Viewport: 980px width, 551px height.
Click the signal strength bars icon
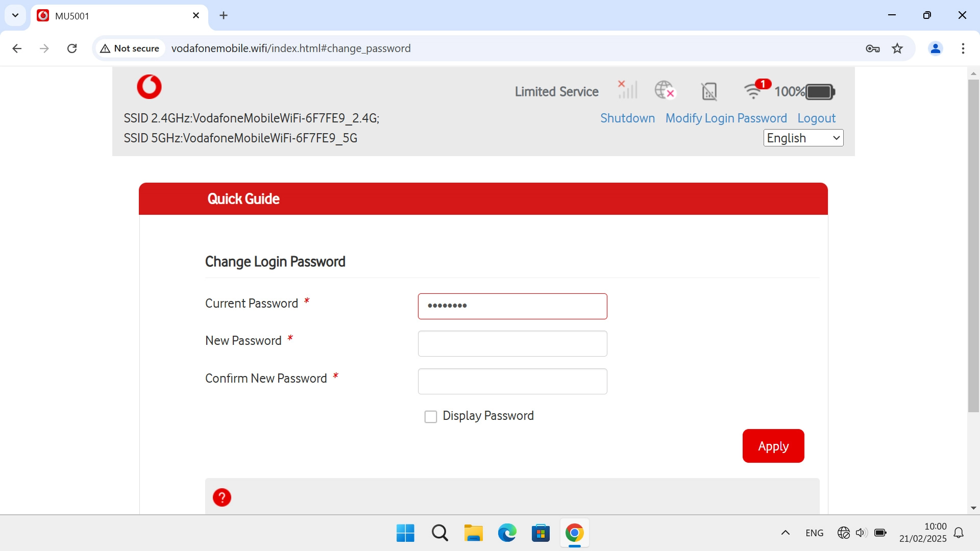click(628, 90)
